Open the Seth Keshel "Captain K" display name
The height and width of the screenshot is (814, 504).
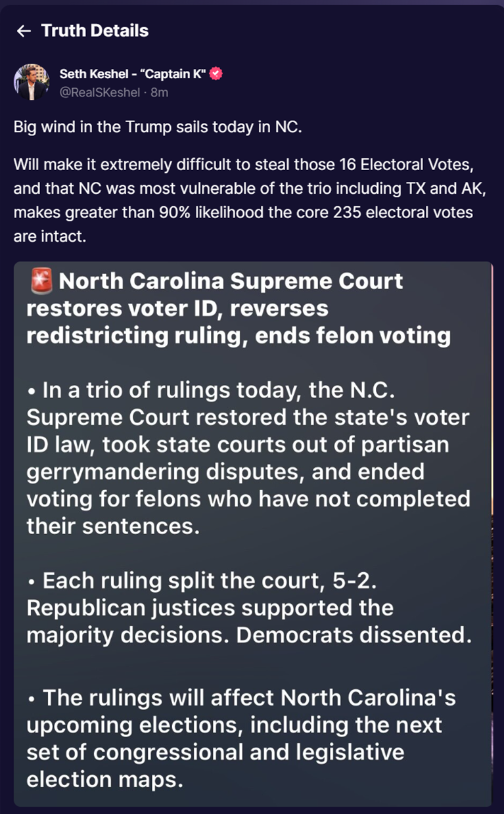[x=133, y=74]
